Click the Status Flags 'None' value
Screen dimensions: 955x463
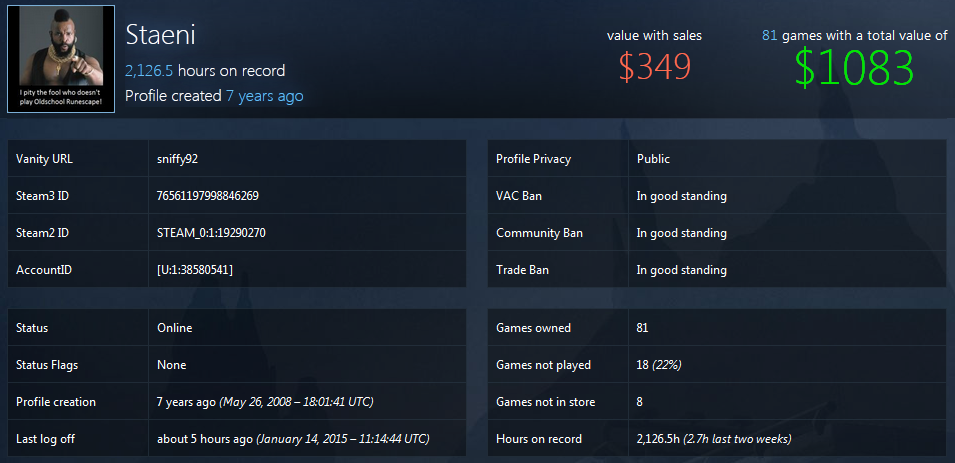point(171,365)
